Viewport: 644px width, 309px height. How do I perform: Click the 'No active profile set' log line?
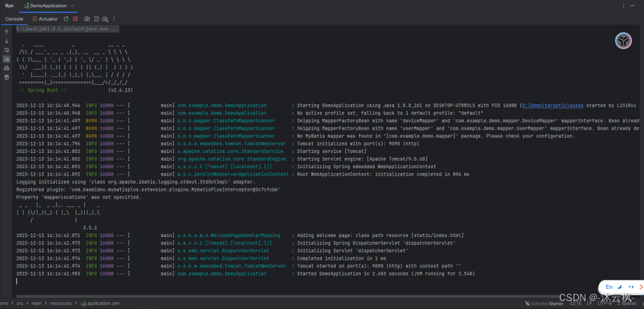click(250, 113)
